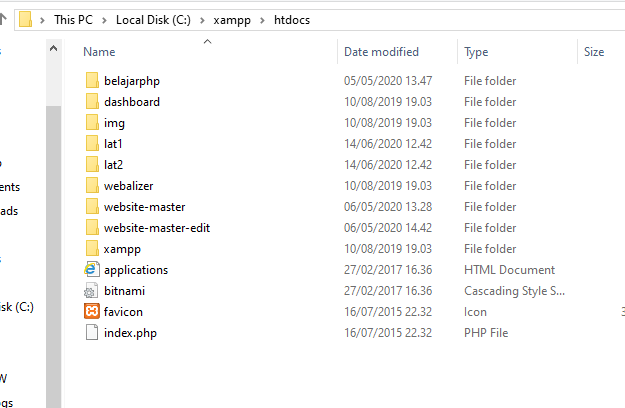Viewport: 625px width, 408px height.
Task: Click the Up navigation arrow
Action: (x=3, y=19)
